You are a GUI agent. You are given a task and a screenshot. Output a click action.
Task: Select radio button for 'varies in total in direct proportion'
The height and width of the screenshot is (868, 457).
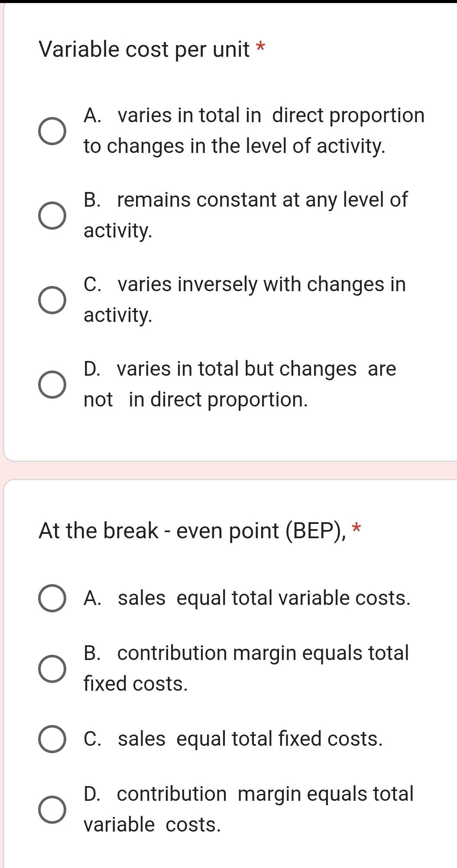(x=52, y=131)
